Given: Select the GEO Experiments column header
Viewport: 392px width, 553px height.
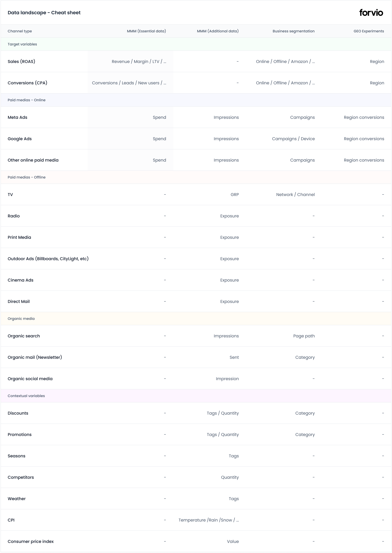Looking at the screenshot, I should pyautogui.click(x=369, y=31).
